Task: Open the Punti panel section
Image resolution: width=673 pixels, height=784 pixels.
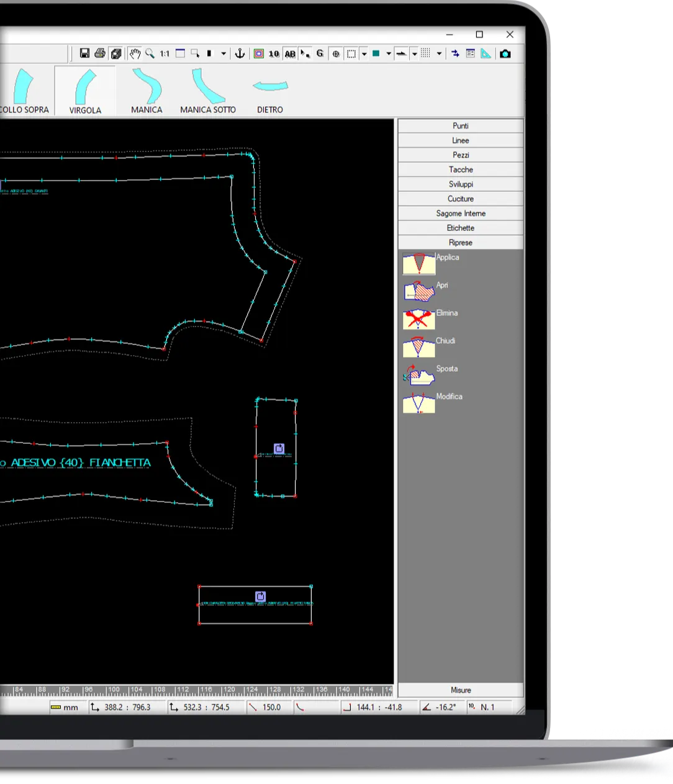Action: (x=461, y=125)
